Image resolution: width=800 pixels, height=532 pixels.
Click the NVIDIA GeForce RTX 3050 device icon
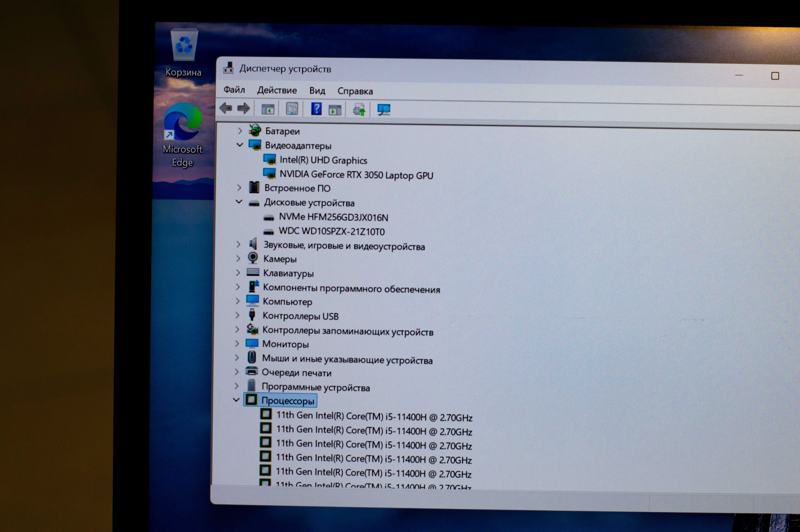click(x=269, y=173)
